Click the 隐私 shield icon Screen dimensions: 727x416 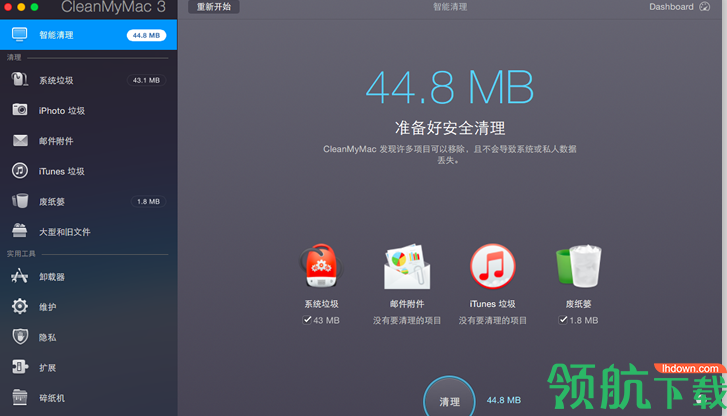click(x=20, y=336)
